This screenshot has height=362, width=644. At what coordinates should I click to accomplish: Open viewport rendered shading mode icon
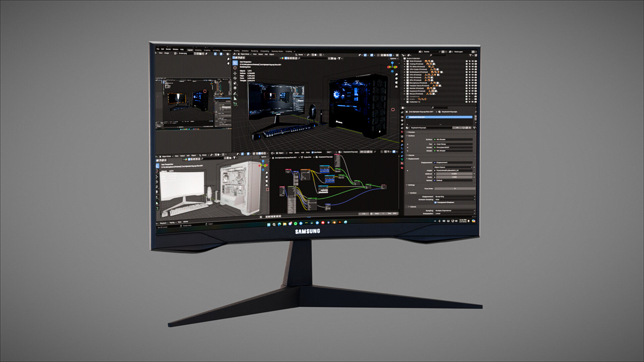(391, 55)
